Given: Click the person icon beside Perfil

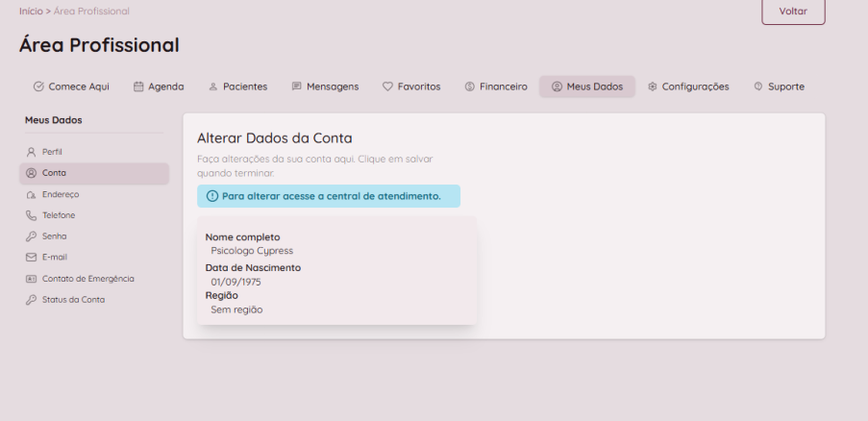Looking at the screenshot, I should 31,152.
